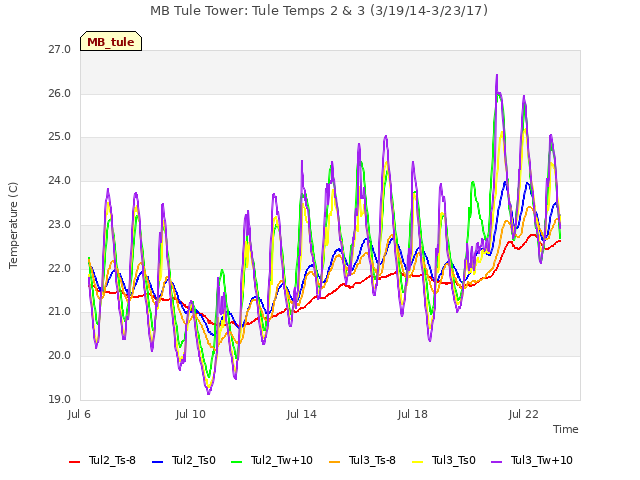Click the Jul 14 x-axis tick label

coord(302,414)
